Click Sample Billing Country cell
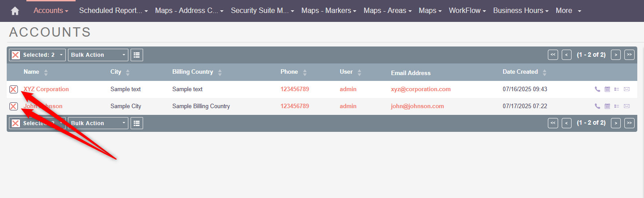This screenshot has height=198, width=644. pos(201,106)
